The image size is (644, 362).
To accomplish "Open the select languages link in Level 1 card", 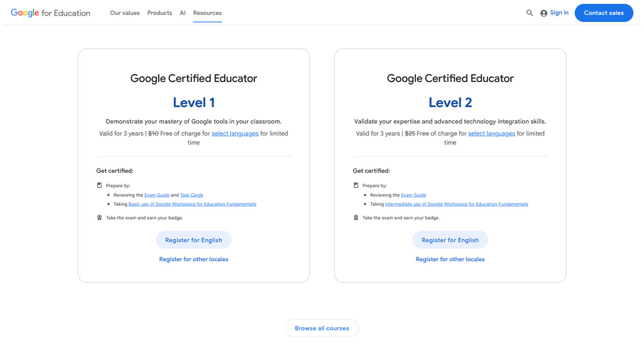I will [x=235, y=133].
